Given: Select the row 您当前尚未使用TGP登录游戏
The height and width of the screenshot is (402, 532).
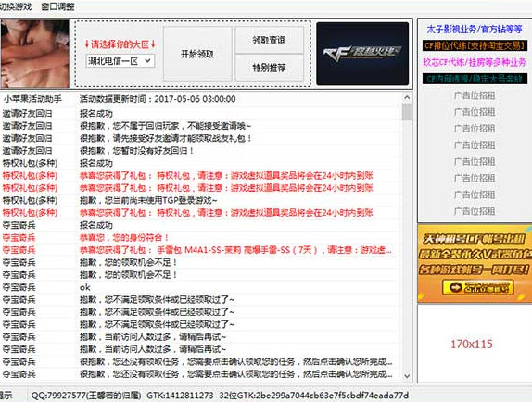Looking at the screenshot, I should pyautogui.click(x=201, y=200).
